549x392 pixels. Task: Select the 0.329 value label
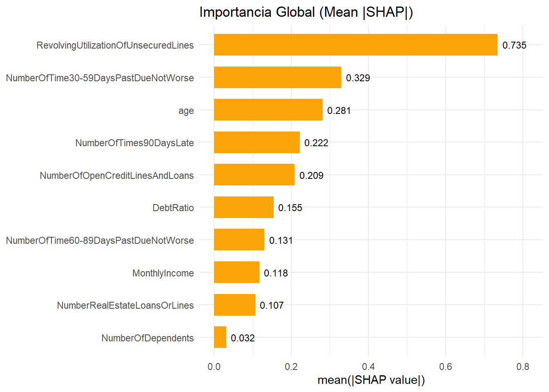[x=358, y=78]
